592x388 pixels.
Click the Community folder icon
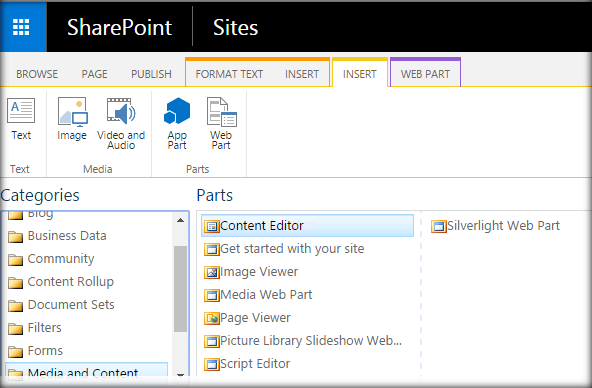(15, 260)
